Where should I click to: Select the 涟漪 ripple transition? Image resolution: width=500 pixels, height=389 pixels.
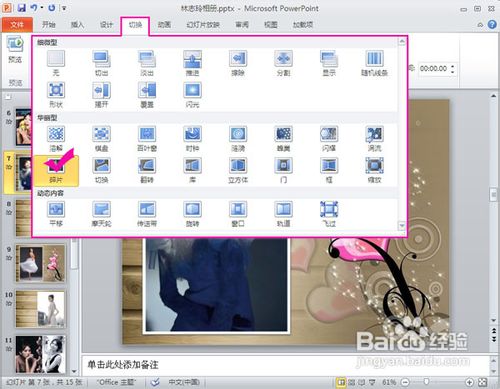tap(238, 139)
